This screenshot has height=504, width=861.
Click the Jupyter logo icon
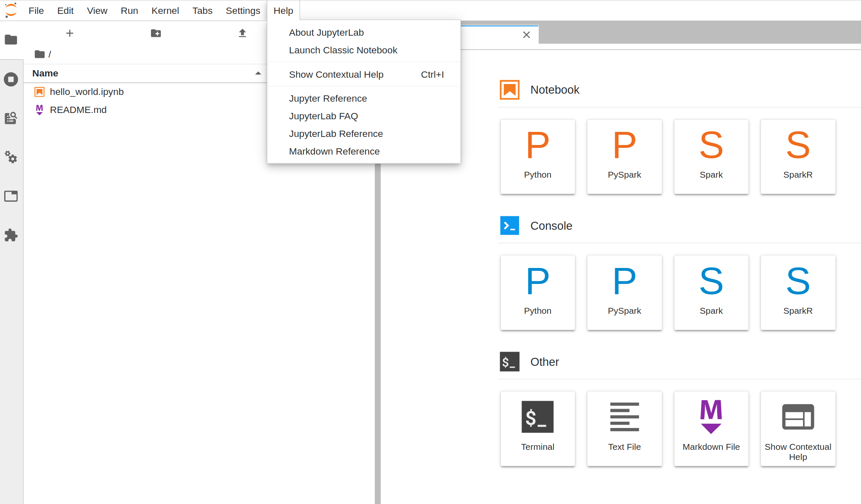click(11, 10)
